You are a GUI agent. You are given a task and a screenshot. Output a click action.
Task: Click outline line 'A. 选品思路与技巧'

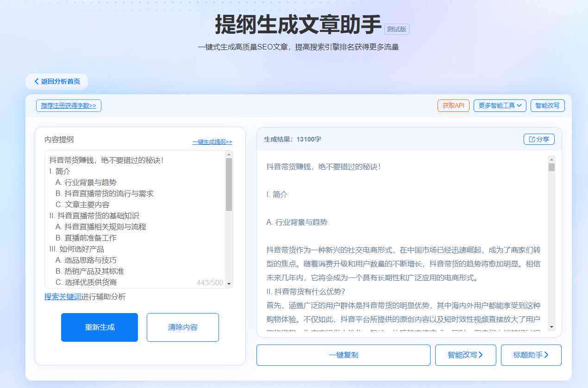point(86,260)
